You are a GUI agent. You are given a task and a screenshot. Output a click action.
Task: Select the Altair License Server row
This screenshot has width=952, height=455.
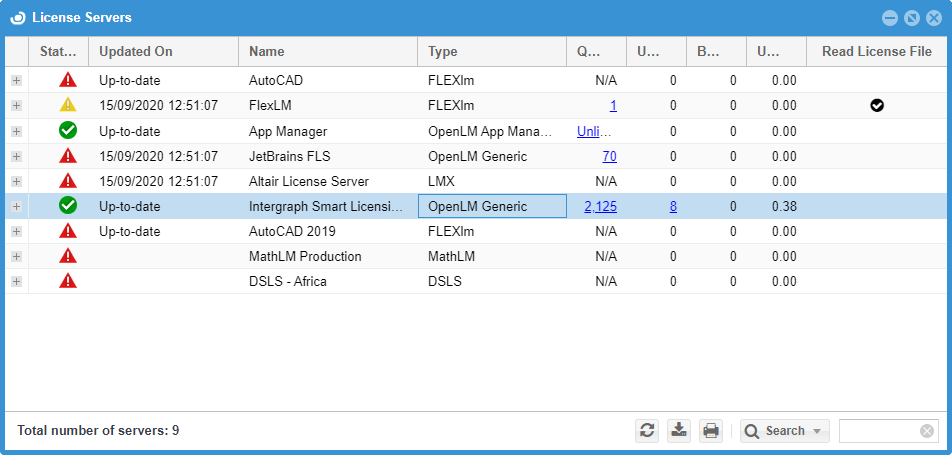[x=309, y=181]
